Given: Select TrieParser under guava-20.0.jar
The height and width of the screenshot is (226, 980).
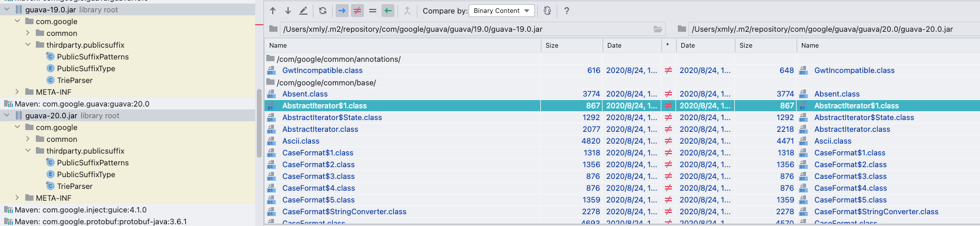Looking at the screenshot, I should 75,186.
